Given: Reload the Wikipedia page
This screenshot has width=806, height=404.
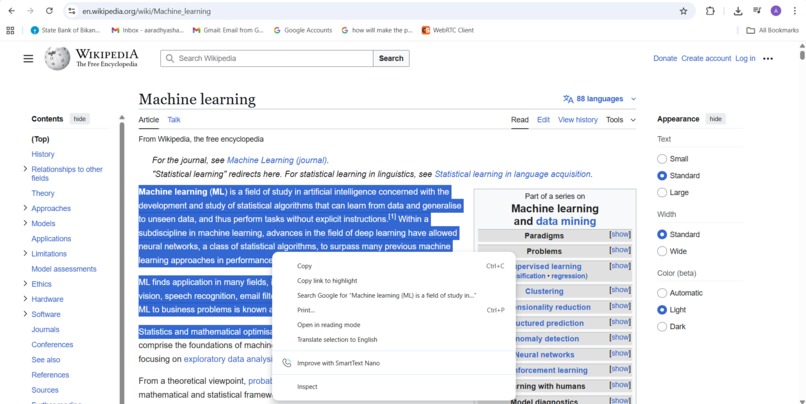Looking at the screenshot, I should point(49,11).
